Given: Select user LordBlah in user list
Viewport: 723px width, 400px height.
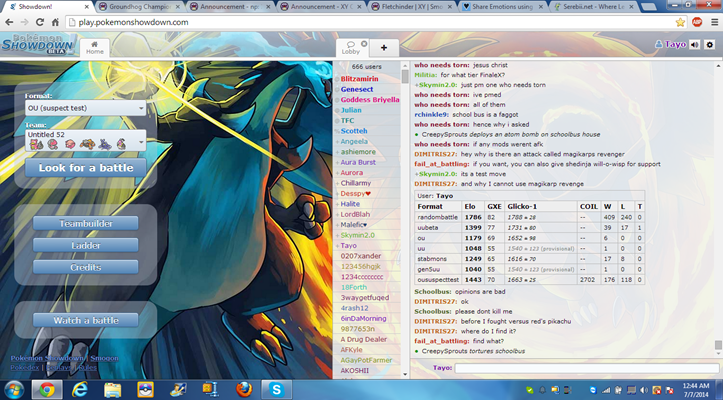Looking at the screenshot, I should coord(355,215).
